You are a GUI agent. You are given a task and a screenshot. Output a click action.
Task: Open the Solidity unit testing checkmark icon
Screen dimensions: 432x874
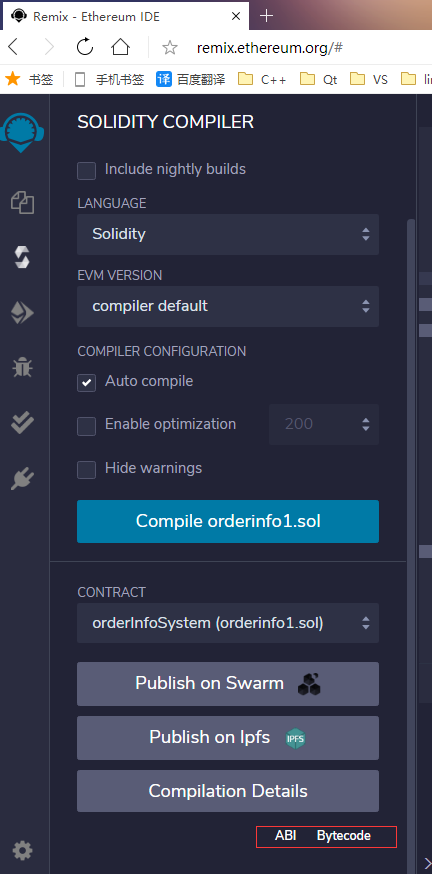coord(22,423)
